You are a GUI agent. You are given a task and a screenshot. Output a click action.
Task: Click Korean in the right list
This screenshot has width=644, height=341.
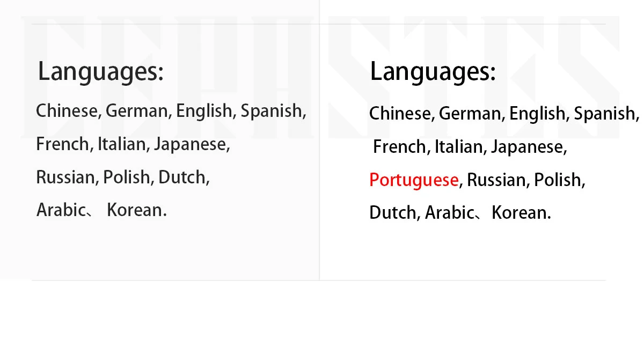click(x=519, y=213)
